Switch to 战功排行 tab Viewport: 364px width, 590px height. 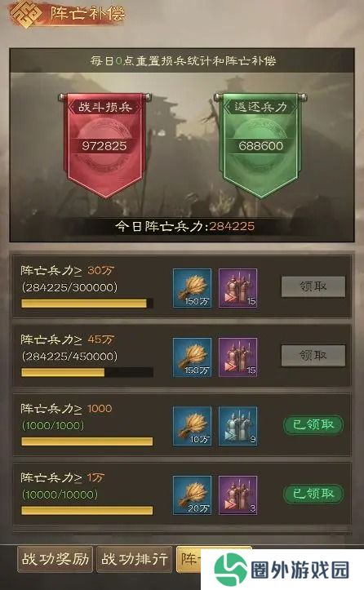tap(135, 559)
